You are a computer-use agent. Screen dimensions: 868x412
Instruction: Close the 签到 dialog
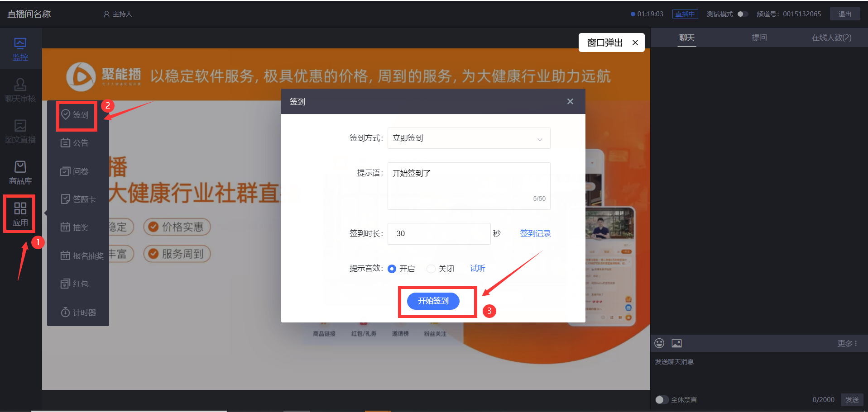click(x=570, y=101)
